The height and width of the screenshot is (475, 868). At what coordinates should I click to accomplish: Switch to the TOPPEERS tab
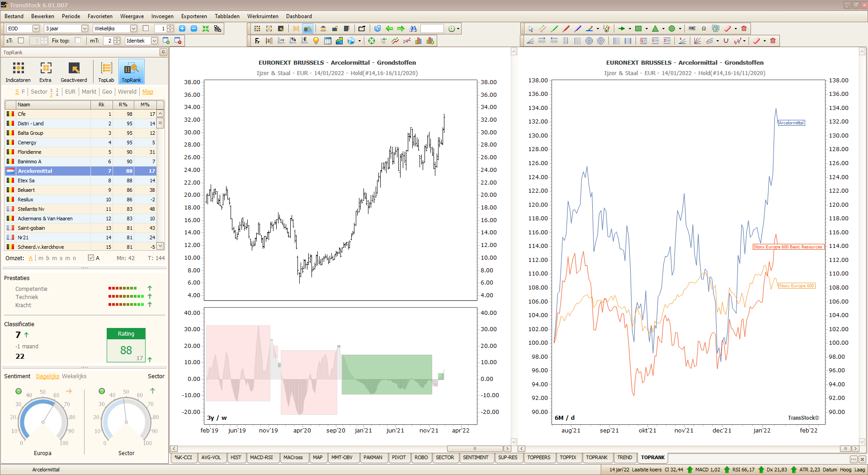click(539, 458)
